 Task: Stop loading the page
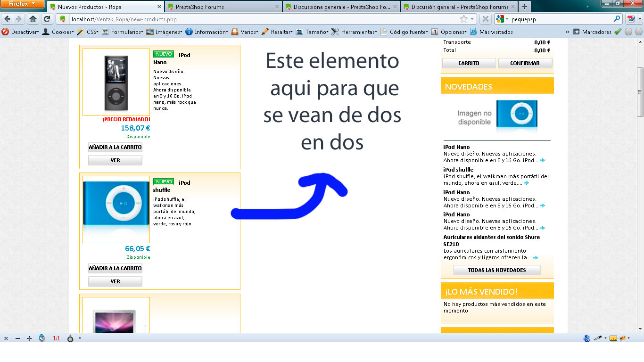485,19
